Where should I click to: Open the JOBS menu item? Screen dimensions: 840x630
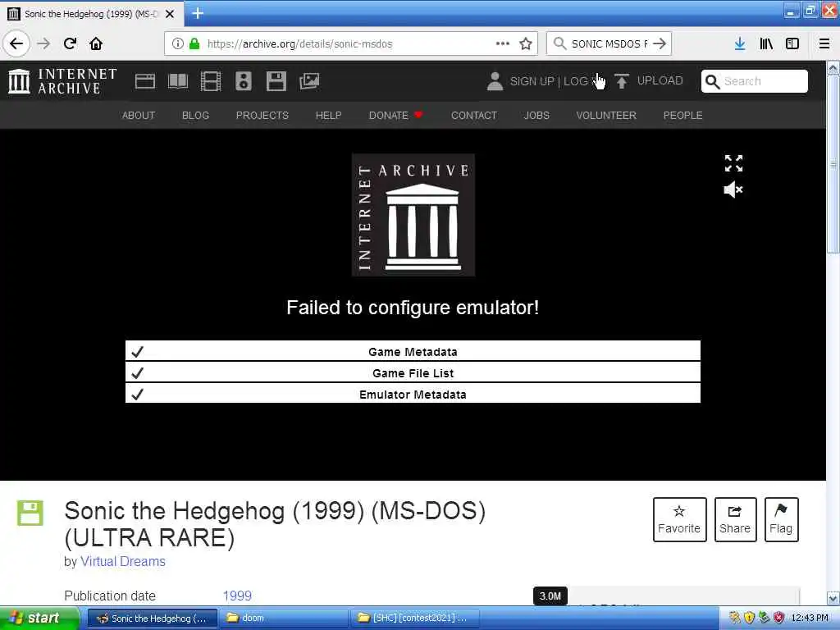[536, 115]
